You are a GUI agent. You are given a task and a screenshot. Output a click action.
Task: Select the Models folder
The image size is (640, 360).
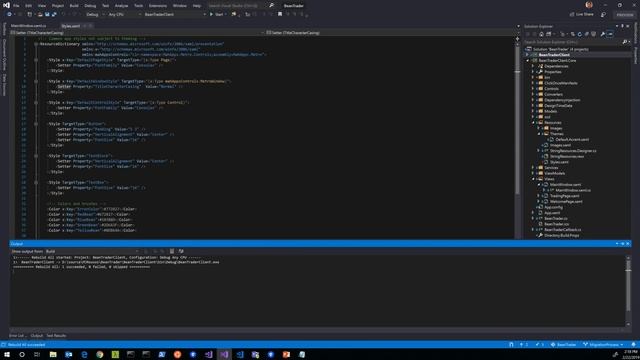pyautogui.click(x=550, y=111)
